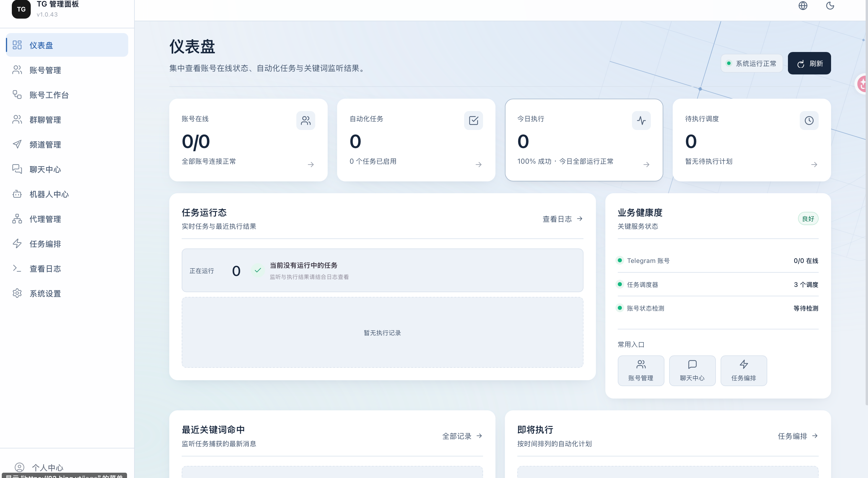Click the 系统设置 gear icon
Screen dimensions: 868x478
tap(17, 293)
